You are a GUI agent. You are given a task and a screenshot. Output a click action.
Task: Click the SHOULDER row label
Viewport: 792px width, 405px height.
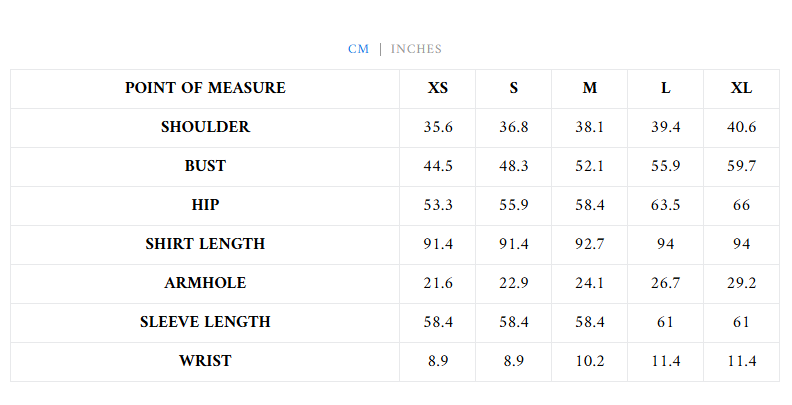click(205, 127)
